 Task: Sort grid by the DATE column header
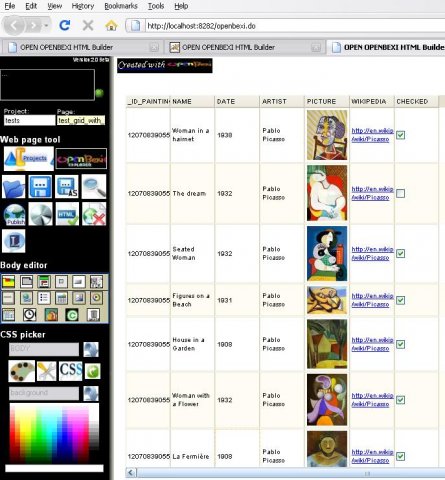[x=236, y=101]
